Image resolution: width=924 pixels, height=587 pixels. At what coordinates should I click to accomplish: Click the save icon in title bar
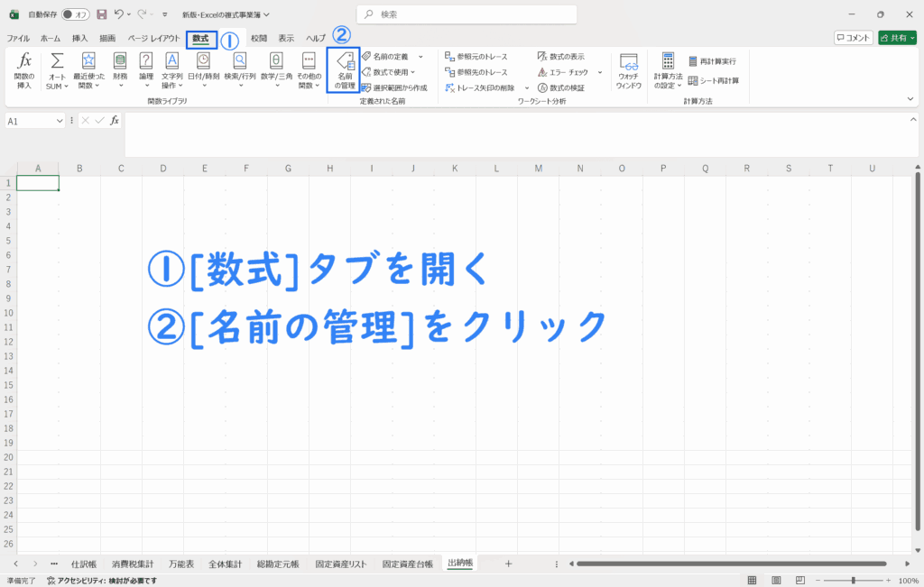pos(101,14)
